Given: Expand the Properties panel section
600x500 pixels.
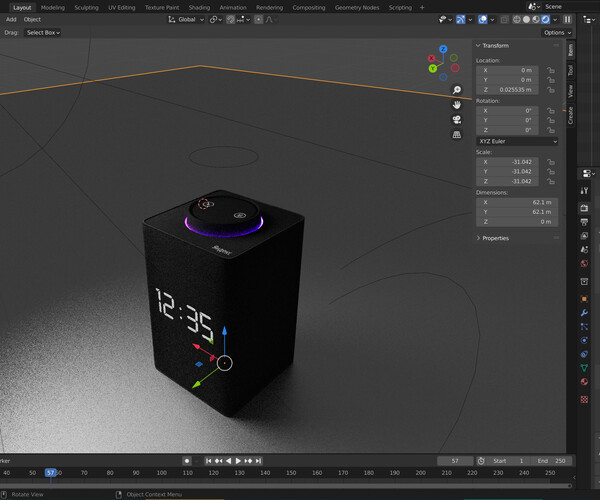Looking at the screenshot, I should (478, 238).
